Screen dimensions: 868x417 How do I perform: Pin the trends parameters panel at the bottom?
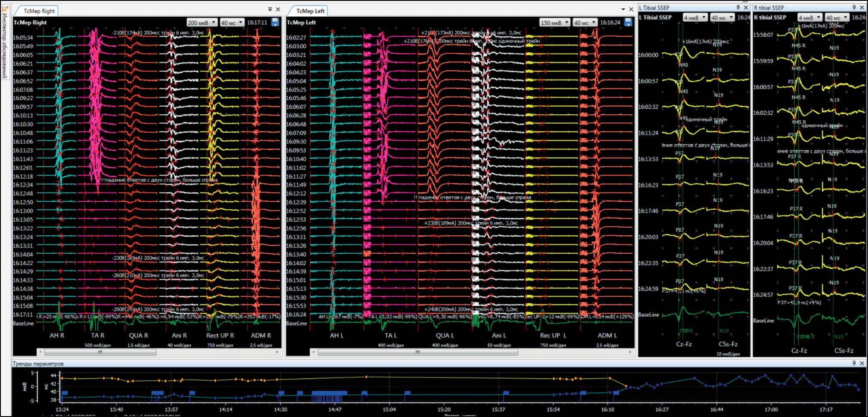tap(854, 363)
